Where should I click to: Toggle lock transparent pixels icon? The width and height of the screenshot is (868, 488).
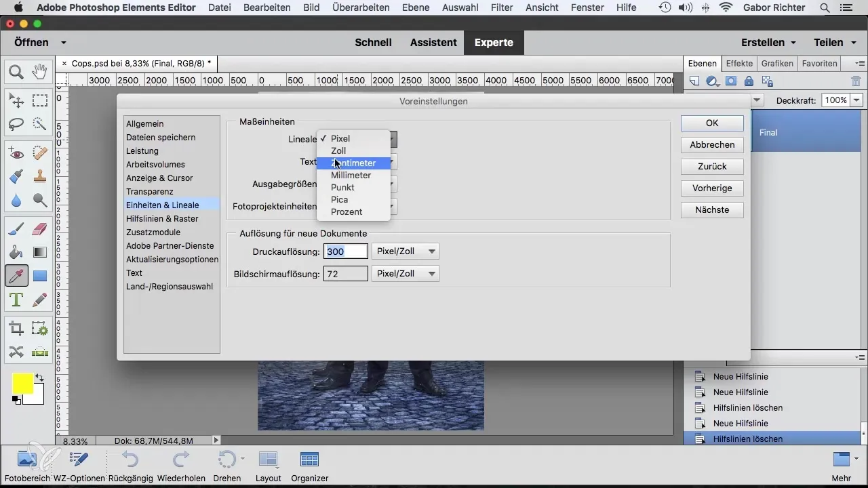(x=768, y=81)
